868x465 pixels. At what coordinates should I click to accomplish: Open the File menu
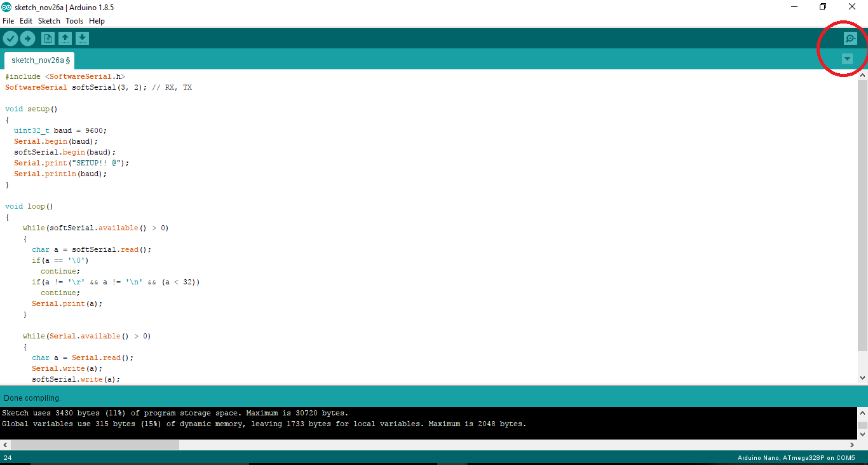(8, 20)
